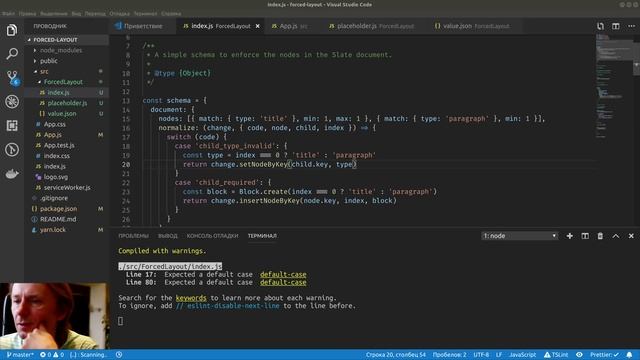The width and height of the screenshot is (640, 360).
Task: Click the split editor icon
Action: click(x=616, y=26)
